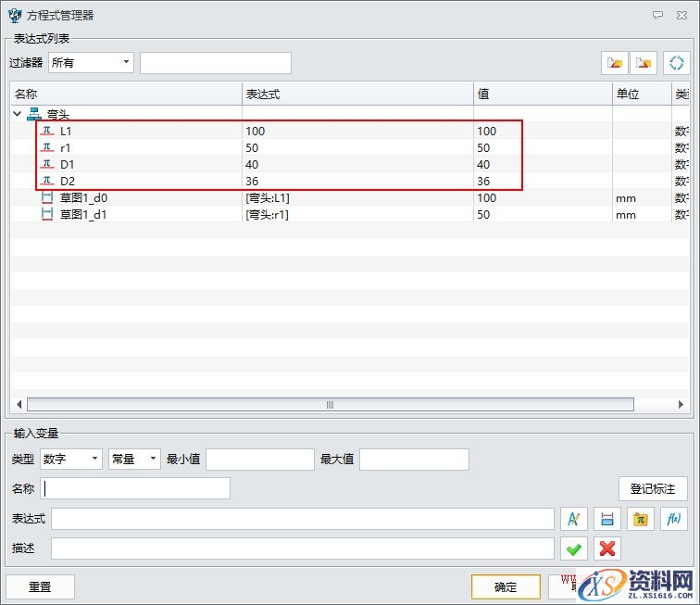
Task: Select the 草图1_d1 row name
Action: (x=83, y=214)
